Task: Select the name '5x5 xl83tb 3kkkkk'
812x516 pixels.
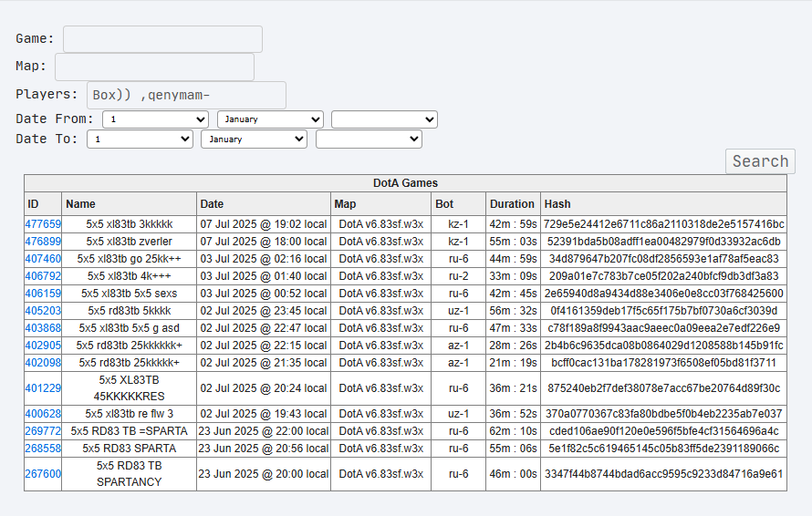Action: 130,224
